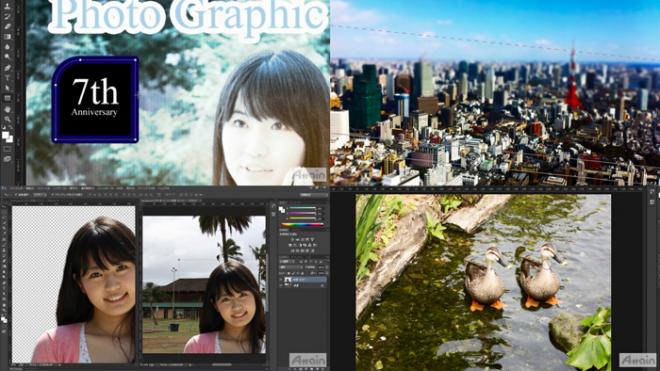Viewport: 660px width, 371px height.
Task: Select the Blur droplet tool
Action: (7, 47)
